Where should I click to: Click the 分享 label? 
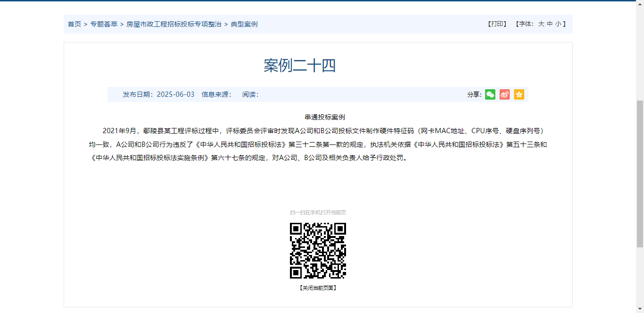click(x=474, y=94)
